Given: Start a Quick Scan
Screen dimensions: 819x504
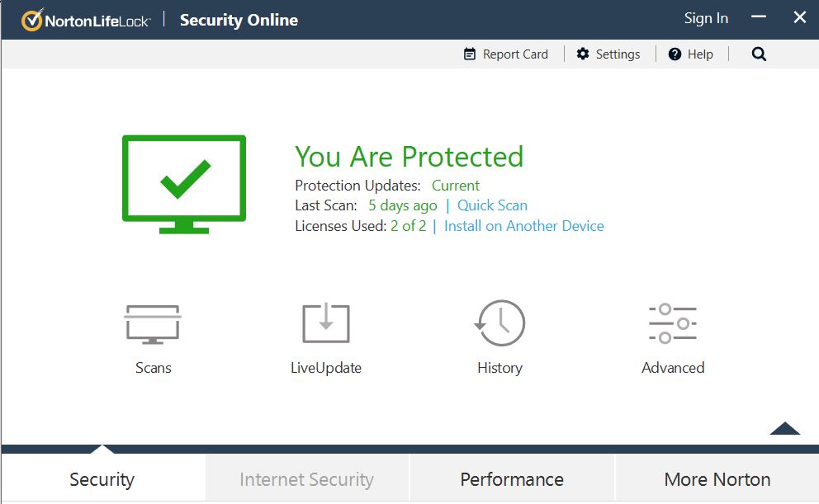Looking at the screenshot, I should 492,205.
